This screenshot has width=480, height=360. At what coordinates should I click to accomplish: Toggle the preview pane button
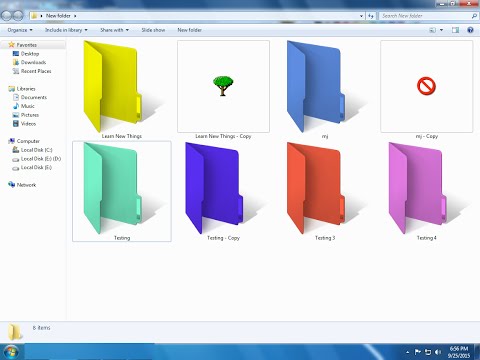(x=455, y=30)
